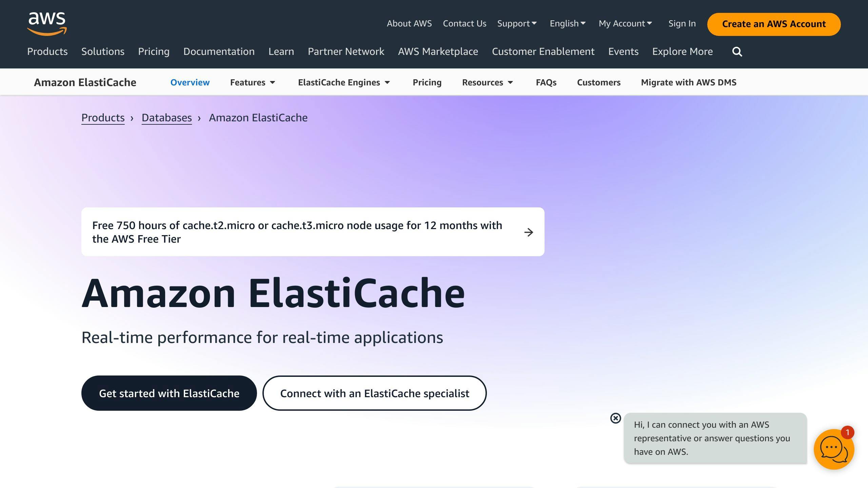Viewport: 868px width, 488px height.
Task: Expand the My Account dropdown
Action: pos(625,24)
